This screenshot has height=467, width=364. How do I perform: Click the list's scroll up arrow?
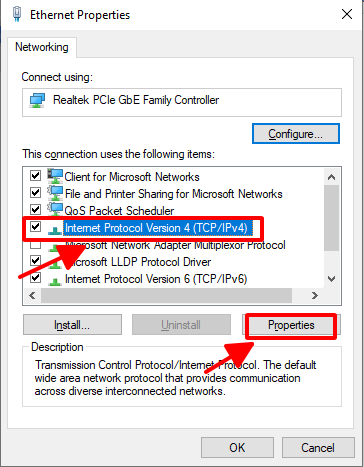point(331,177)
